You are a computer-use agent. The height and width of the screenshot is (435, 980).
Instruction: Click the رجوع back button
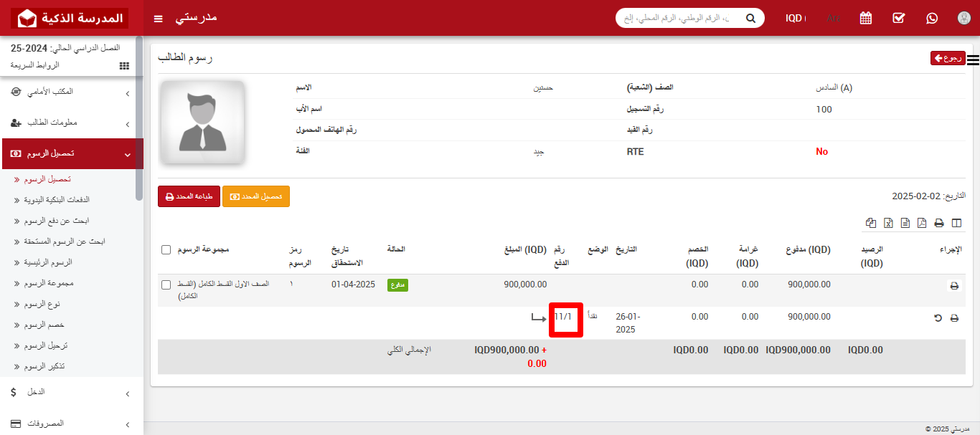tap(947, 59)
